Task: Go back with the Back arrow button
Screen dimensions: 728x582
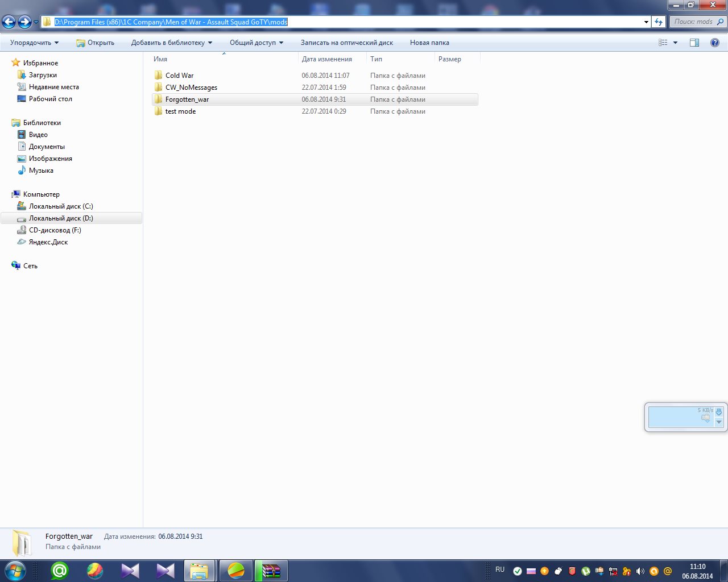Action: [x=9, y=22]
